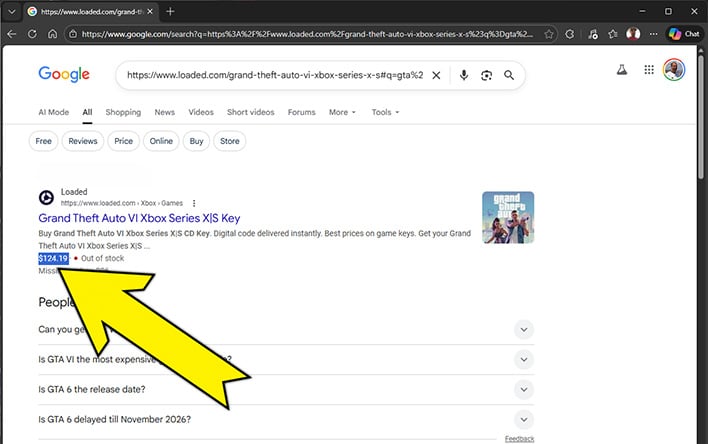Click the highlighted $124.19 price

tap(53, 258)
